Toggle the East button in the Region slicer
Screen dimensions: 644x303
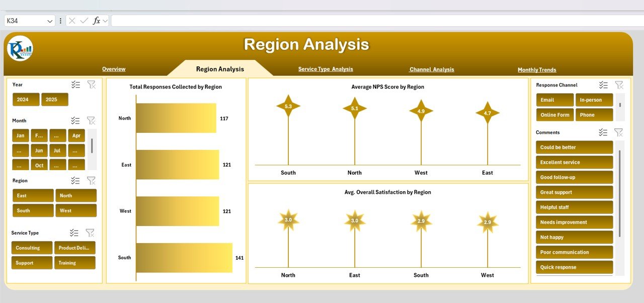click(32, 195)
